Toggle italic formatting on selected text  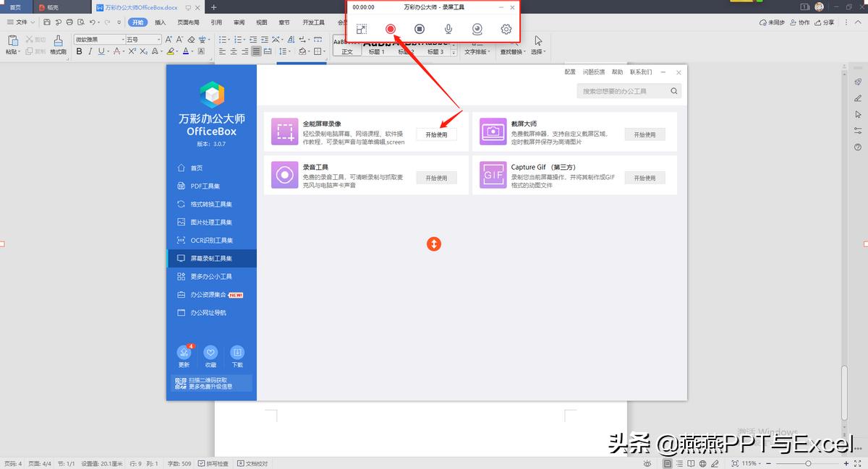tap(90, 51)
